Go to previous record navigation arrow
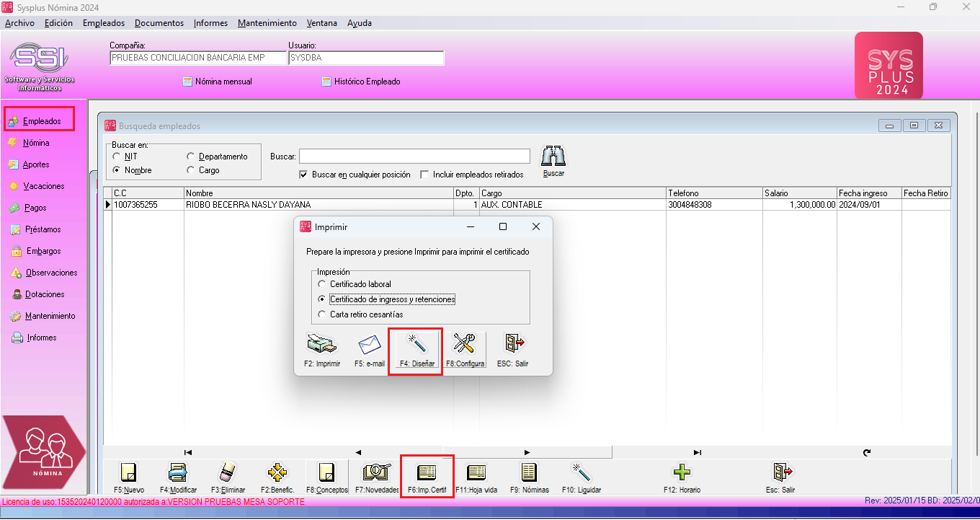The width and height of the screenshot is (980, 520). (x=358, y=452)
